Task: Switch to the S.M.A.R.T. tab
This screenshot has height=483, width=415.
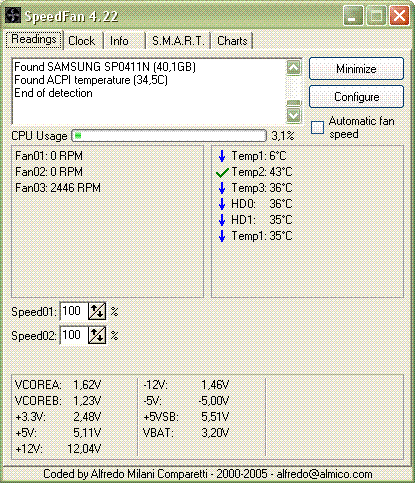Action: click(x=178, y=41)
